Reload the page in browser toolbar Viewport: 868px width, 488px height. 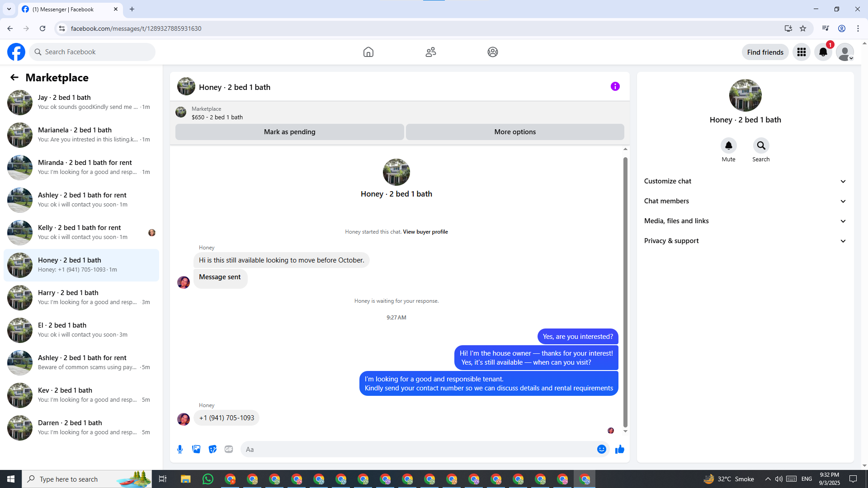42,28
